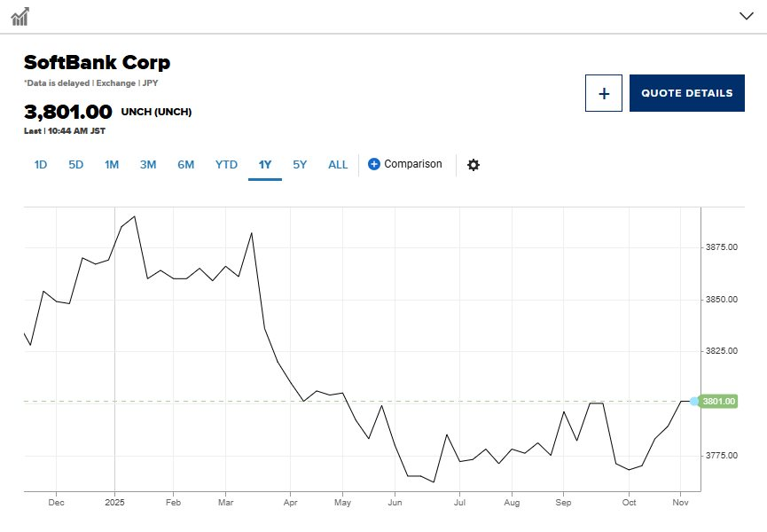Click the blue dot marker at the line's end

click(694, 402)
